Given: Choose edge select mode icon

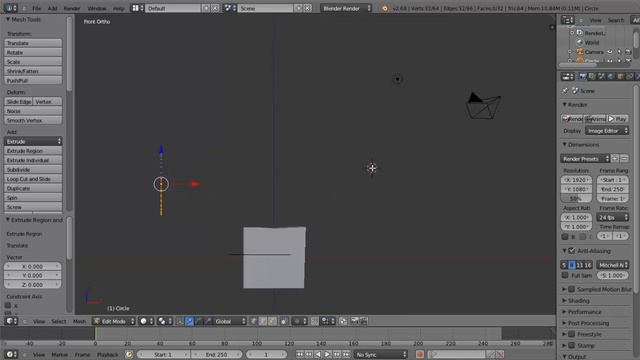Looking at the screenshot, I should point(262,321).
